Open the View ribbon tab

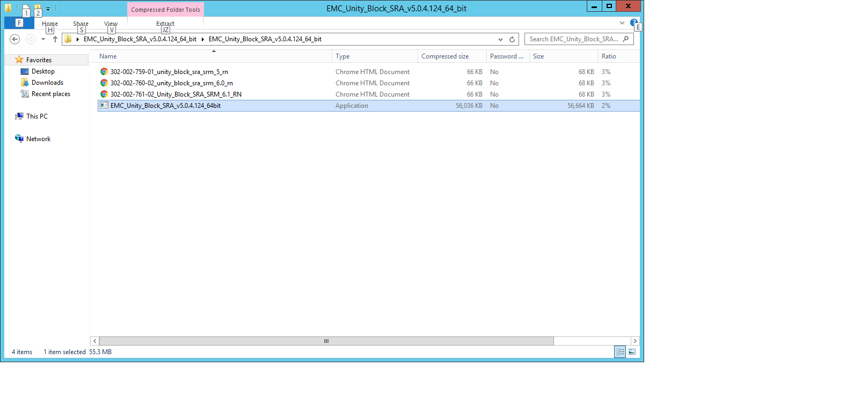111,24
